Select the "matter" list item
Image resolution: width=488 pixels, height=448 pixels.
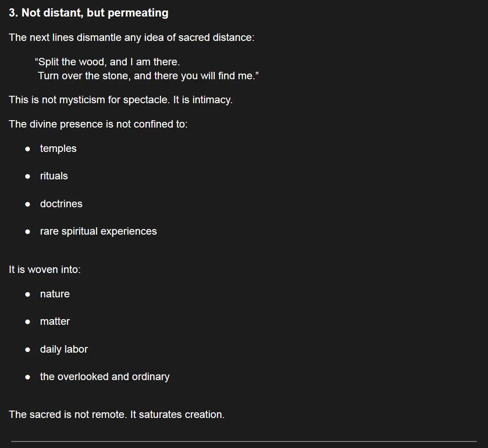(55, 321)
